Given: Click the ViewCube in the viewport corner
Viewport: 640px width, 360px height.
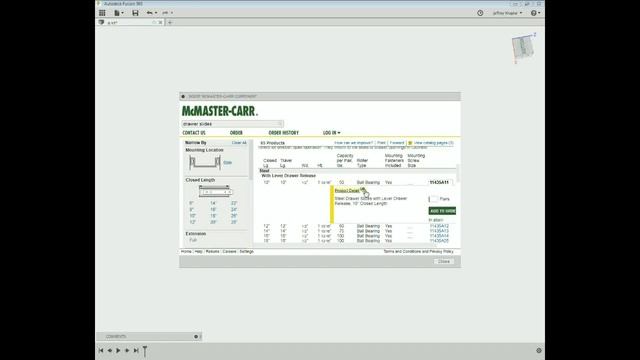Looking at the screenshot, I should 524,47.
